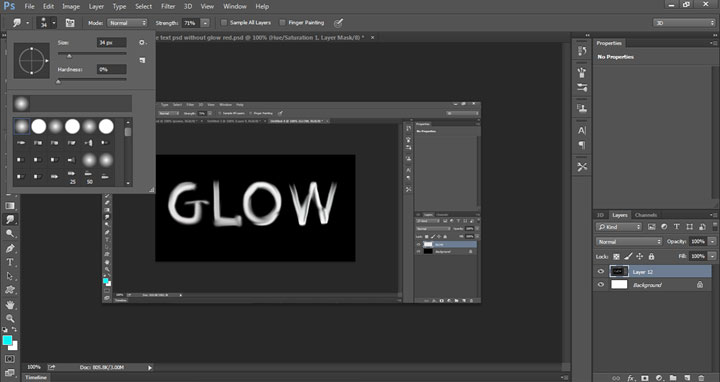Hide the Background layer with its eye

coord(601,285)
